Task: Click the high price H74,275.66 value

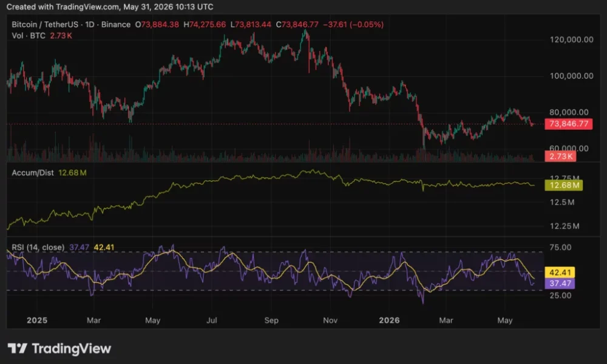Action: point(205,24)
